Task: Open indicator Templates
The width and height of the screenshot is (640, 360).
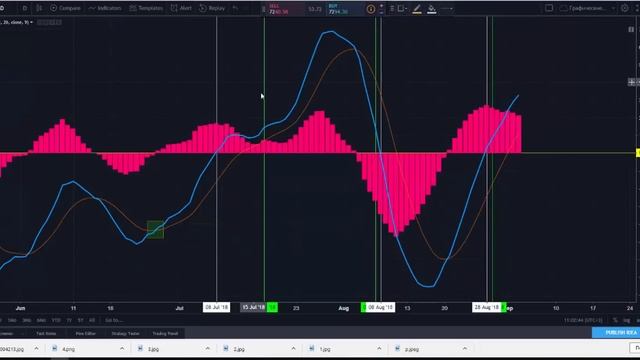Action: [146, 8]
